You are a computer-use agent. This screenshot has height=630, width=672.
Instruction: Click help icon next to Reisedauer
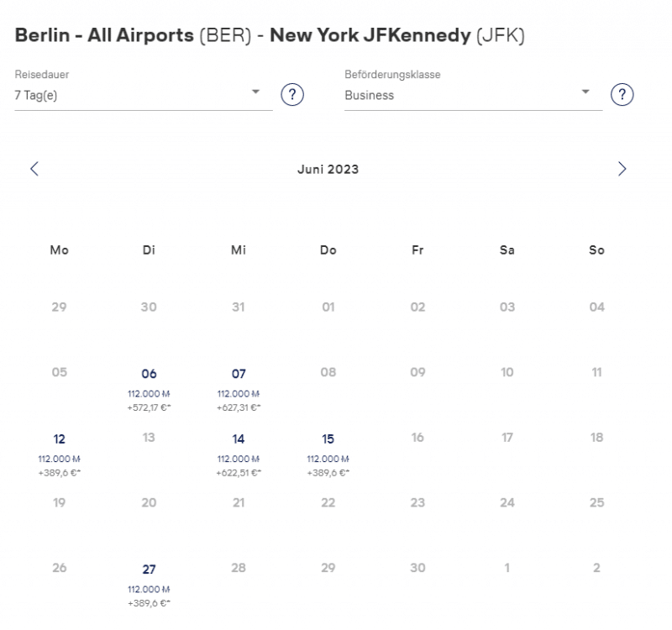pos(291,94)
